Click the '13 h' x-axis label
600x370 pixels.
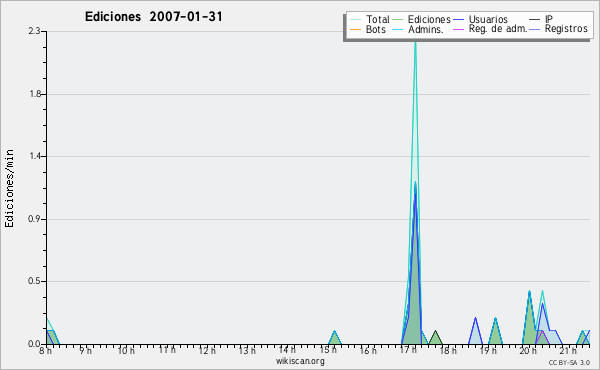247,350
